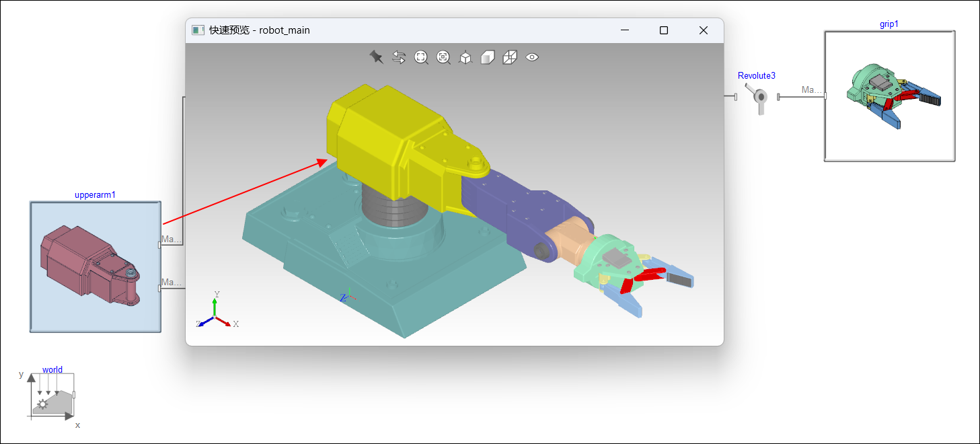This screenshot has height=444, width=980.
Task: Click the Ma... connector port on grip1
Action: pyautogui.click(x=825, y=97)
